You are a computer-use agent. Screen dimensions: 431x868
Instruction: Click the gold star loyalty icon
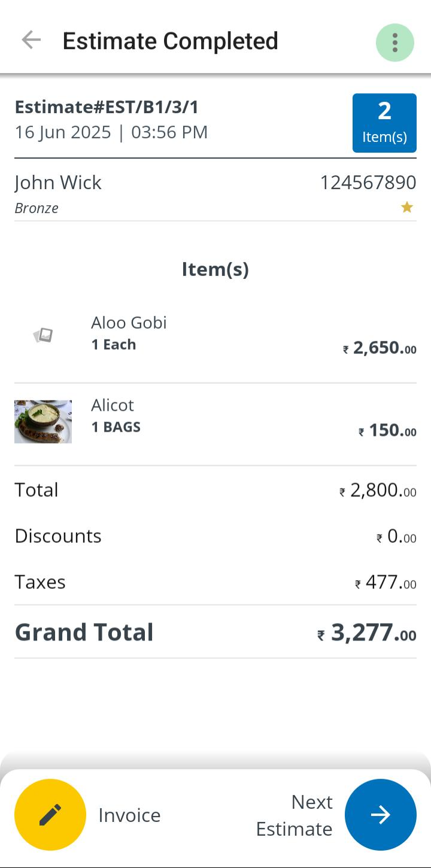[x=407, y=207]
